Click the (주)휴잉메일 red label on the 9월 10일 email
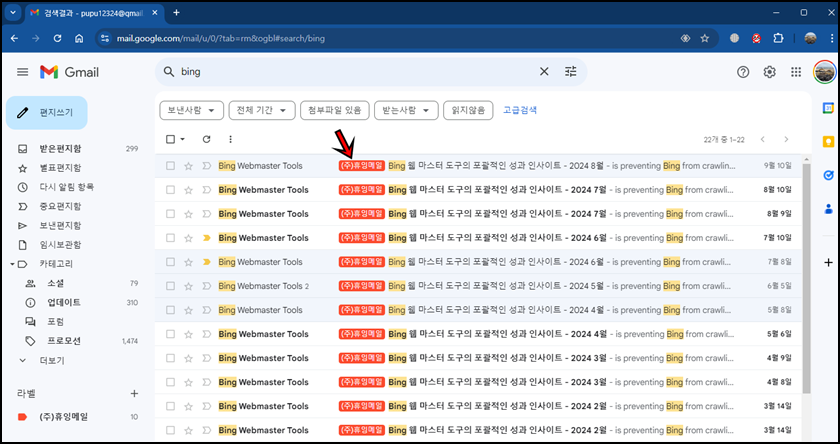The width and height of the screenshot is (840, 444). [362, 166]
